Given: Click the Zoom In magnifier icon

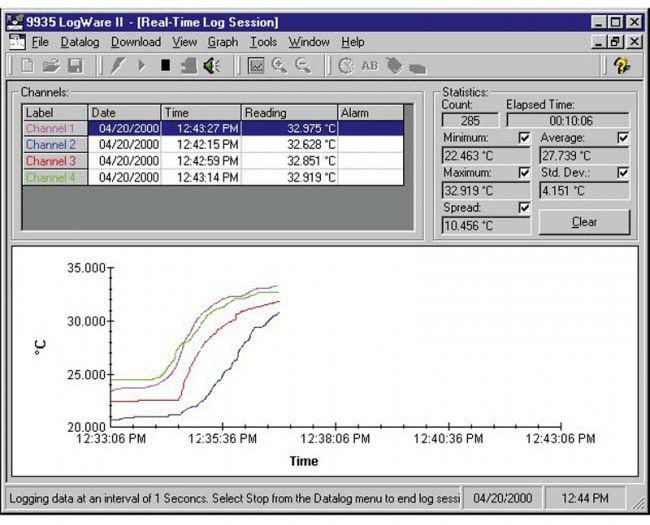Looking at the screenshot, I should tap(279, 66).
